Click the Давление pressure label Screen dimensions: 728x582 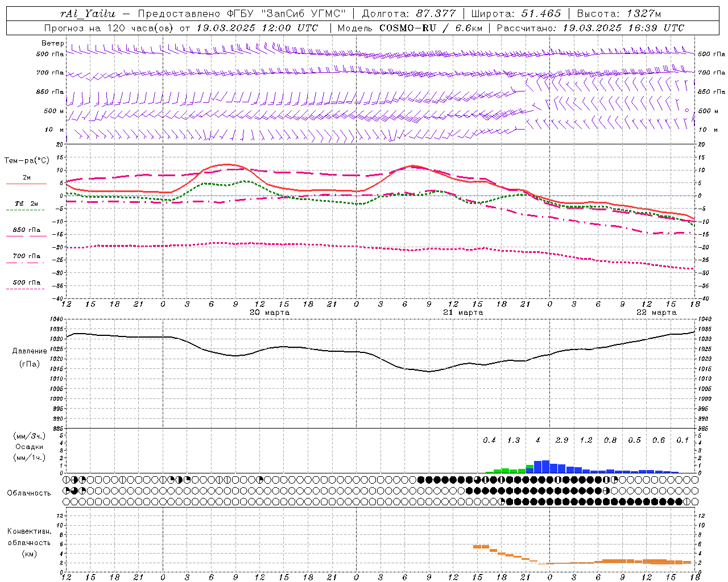[x=29, y=351]
